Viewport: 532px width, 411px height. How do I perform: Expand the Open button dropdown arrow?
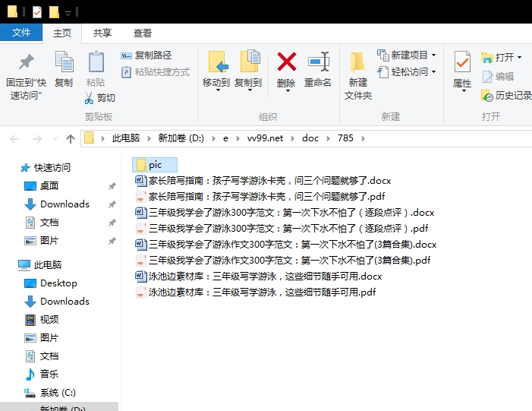pyautogui.click(x=519, y=58)
